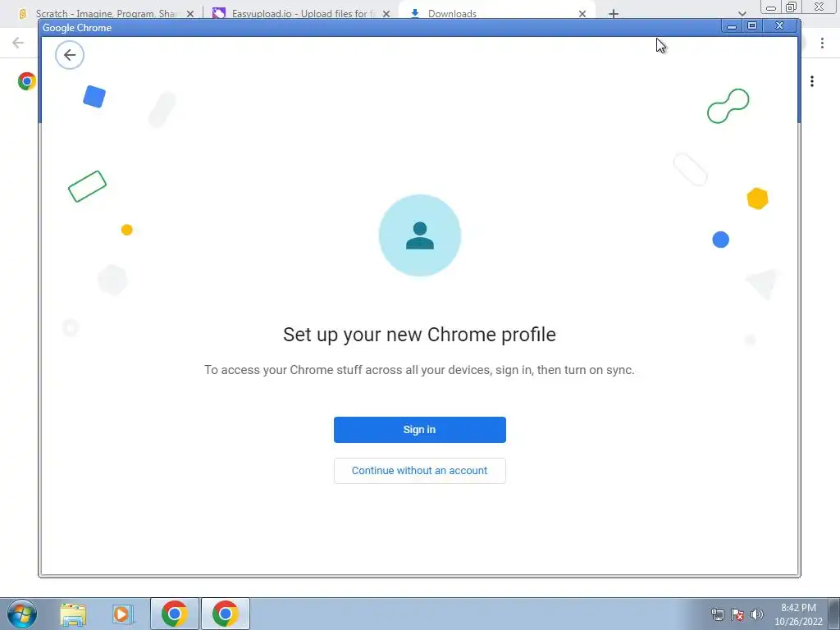This screenshot has width=840, height=630.
Task: Click the volume speaker tray icon
Action: tap(757, 614)
